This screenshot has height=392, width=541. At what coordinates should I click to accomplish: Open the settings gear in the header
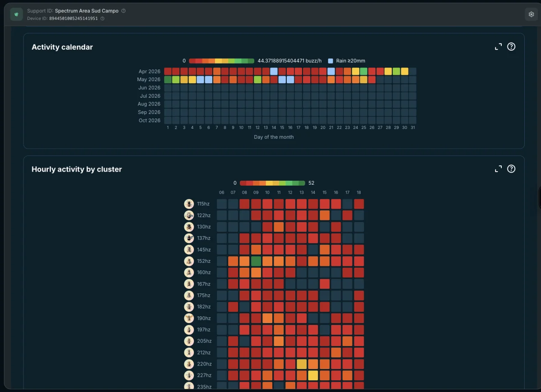point(531,14)
